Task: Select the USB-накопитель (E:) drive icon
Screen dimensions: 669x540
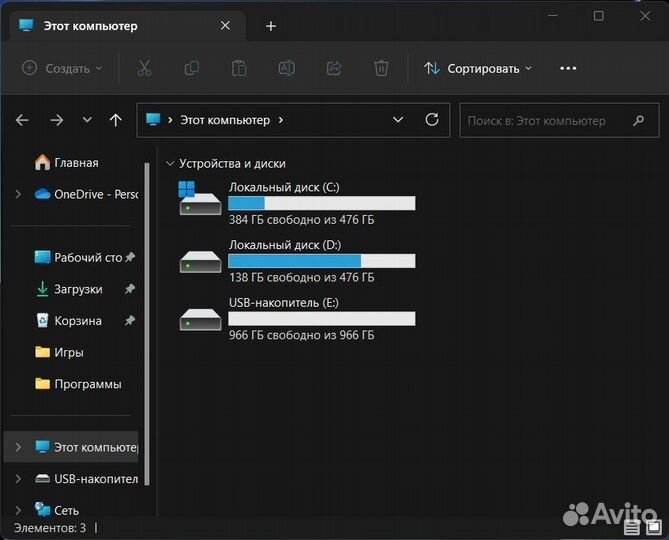Action: coord(201,319)
